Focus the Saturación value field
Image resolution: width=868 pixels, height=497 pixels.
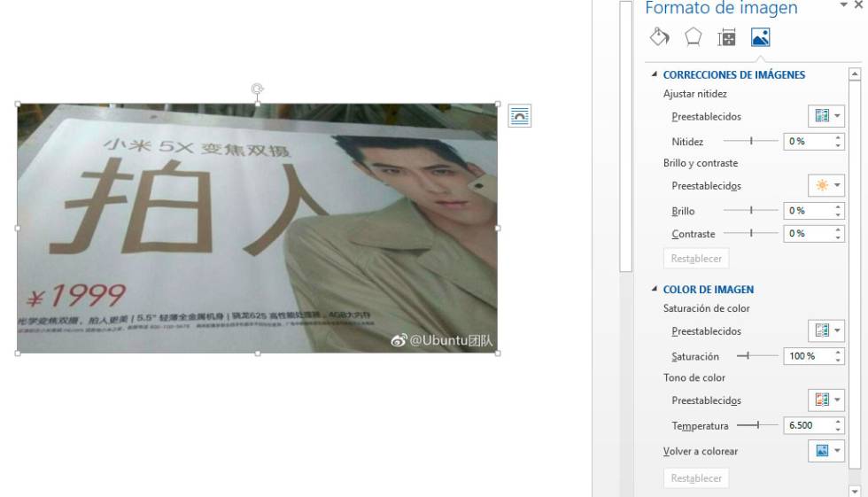(808, 356)
